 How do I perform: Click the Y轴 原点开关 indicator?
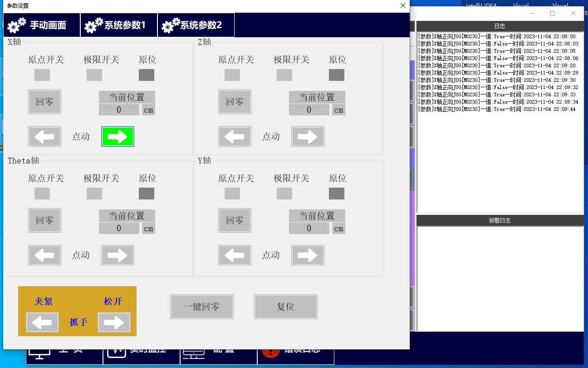point(232,194)
